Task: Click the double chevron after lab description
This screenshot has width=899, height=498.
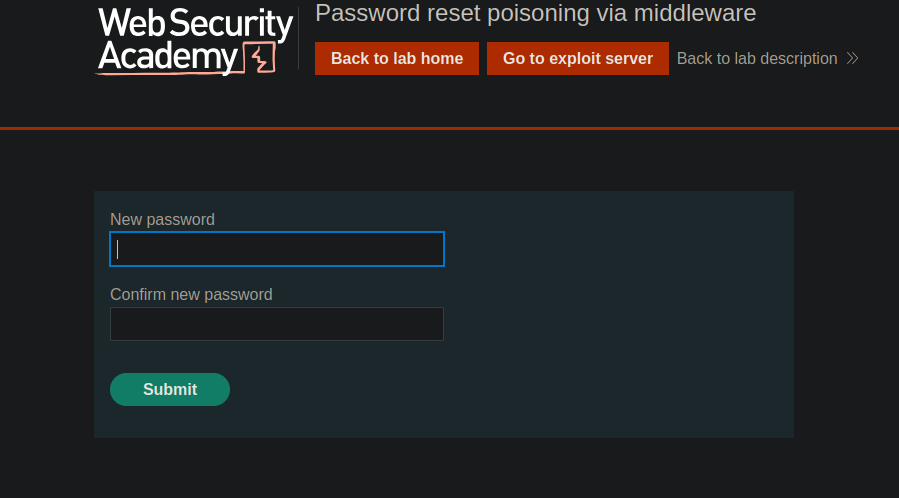Action: [x=852, y=58]
